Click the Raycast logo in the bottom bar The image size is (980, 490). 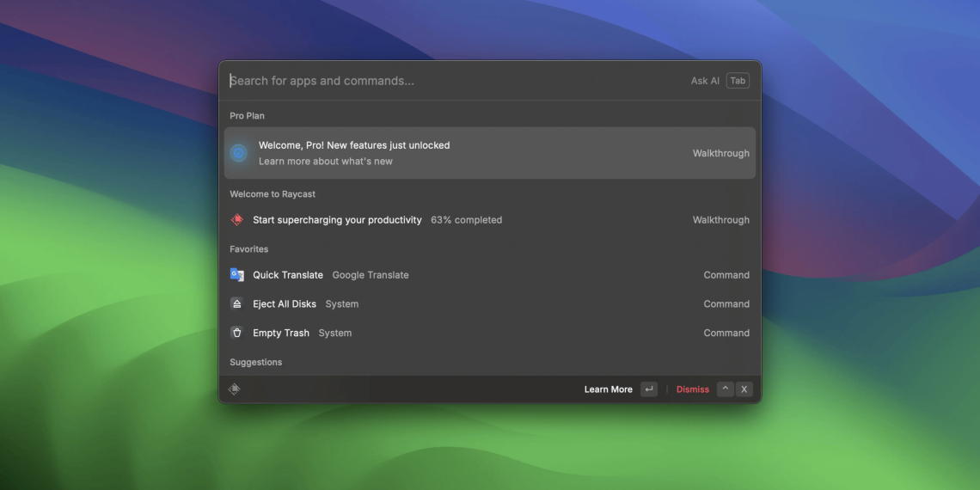235,389
